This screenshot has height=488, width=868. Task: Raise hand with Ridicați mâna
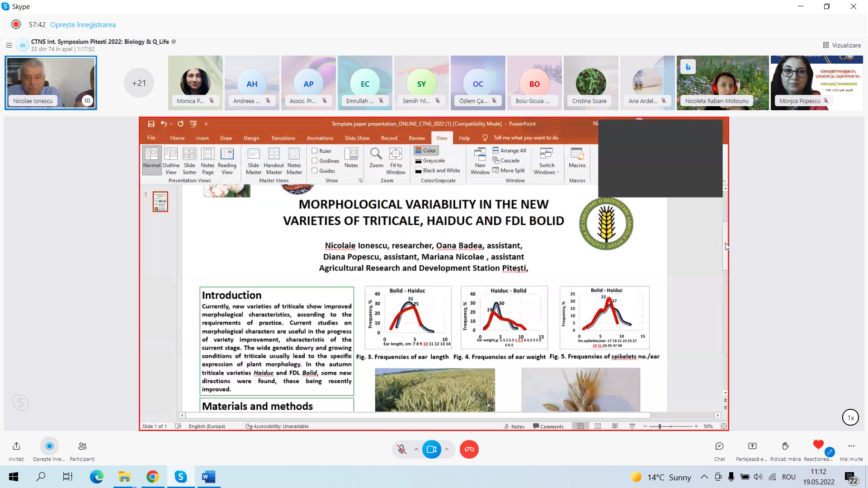coord(785,450)
